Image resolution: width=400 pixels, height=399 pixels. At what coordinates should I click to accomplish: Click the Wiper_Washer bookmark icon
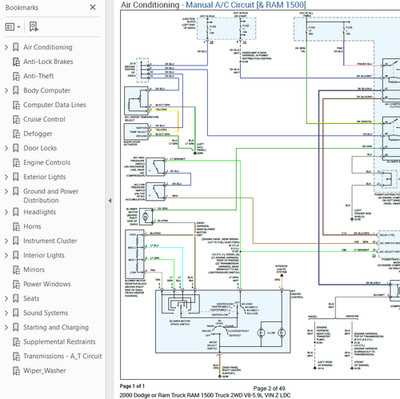point(16,371)
